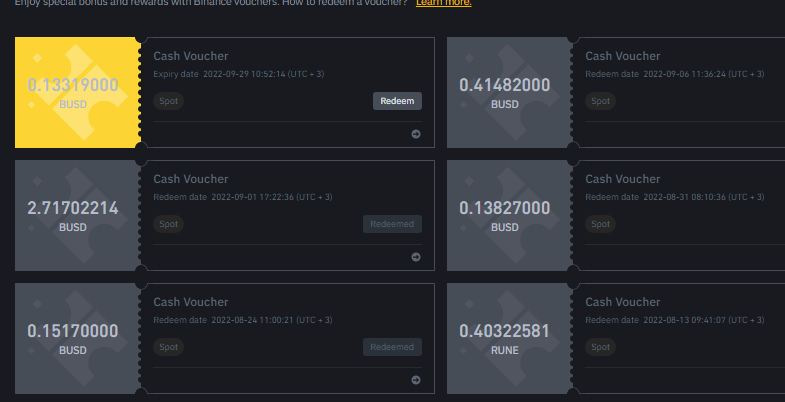The height and width of the screenshot is (402, 785).
Task: Click Spot tag on voucher redeemed 2022-09-01
Action: point(169,224)
